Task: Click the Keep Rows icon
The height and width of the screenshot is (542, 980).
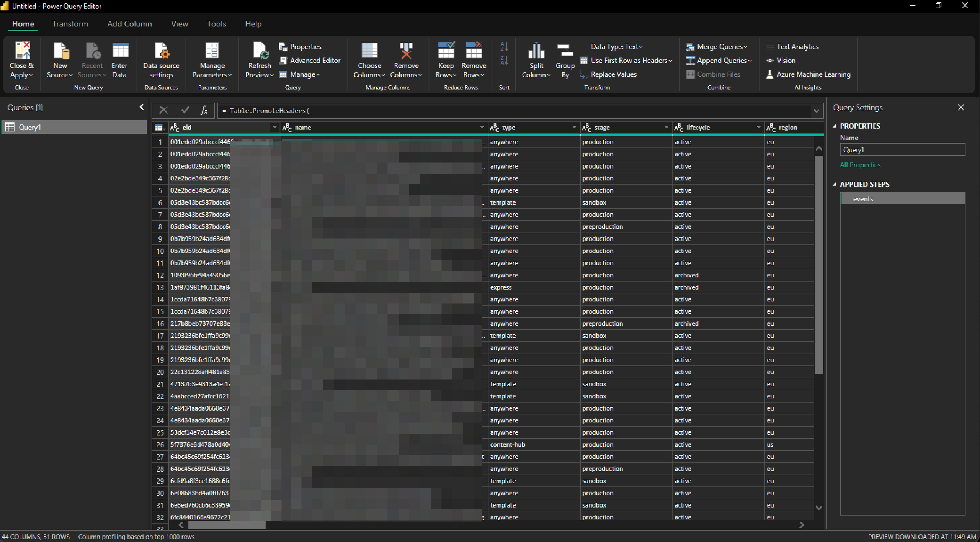Action: [446, 51]
